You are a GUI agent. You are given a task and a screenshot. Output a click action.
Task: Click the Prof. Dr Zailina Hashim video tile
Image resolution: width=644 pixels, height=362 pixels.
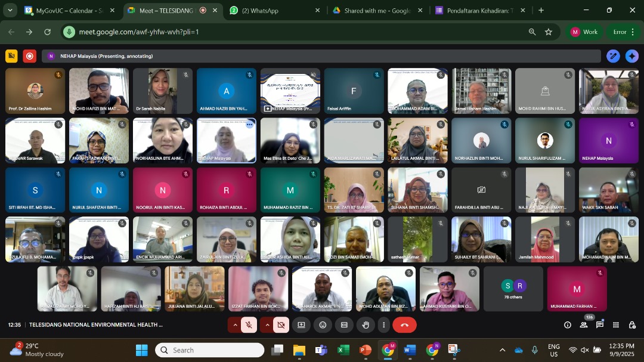(35, 91)
